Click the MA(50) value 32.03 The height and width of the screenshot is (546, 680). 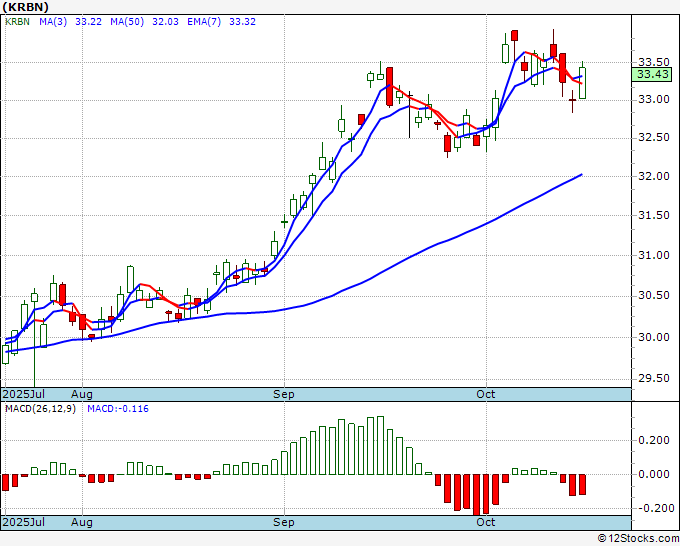point(165,22)
